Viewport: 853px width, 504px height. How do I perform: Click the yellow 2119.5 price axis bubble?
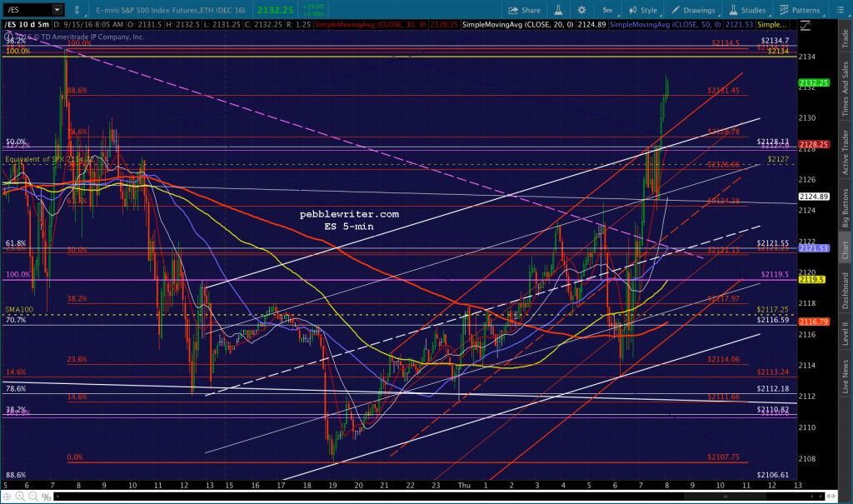point(811,279)
